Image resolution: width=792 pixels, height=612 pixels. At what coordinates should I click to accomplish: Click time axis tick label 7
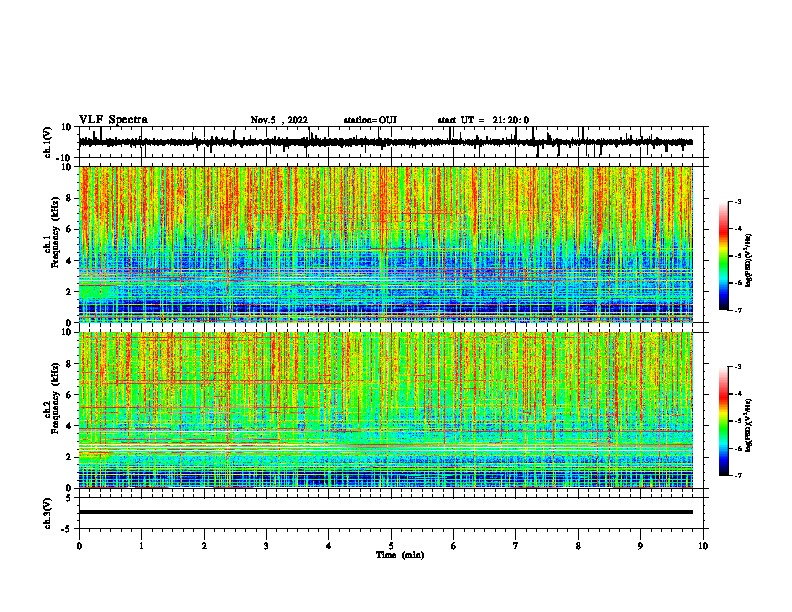click(x=516, y=546)
